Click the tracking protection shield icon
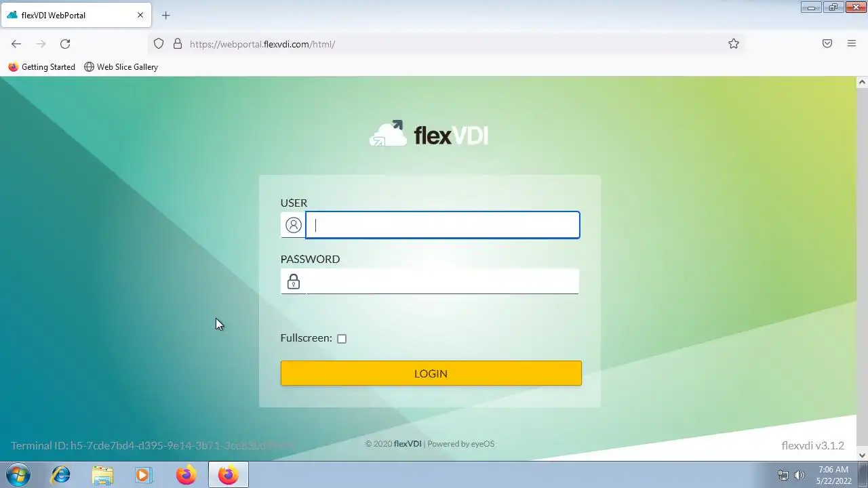The width and height of the screenshot is (868, 488). [159, 43]
